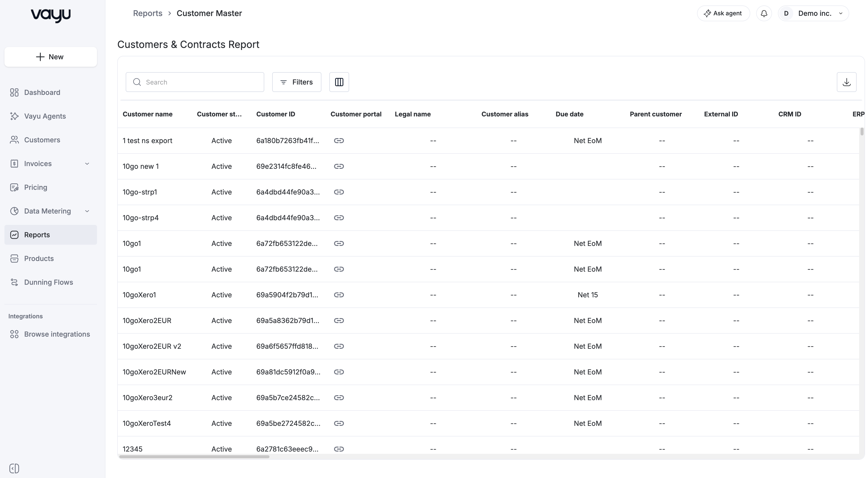This screenshot has width=868, height=478.
Task: Go to the Vayu logo home
Action: [x=50, y=15]
